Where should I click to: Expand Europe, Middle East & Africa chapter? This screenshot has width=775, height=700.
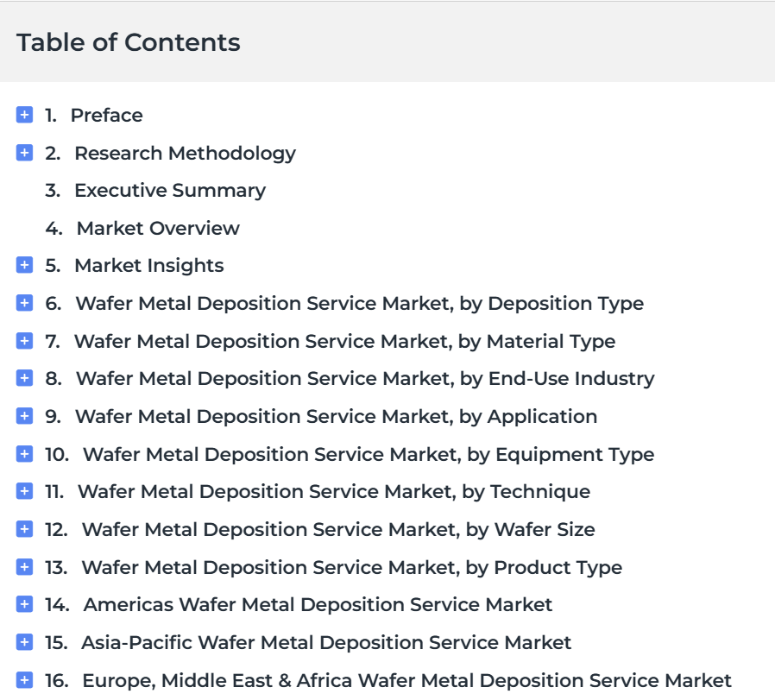coord(24,680)
